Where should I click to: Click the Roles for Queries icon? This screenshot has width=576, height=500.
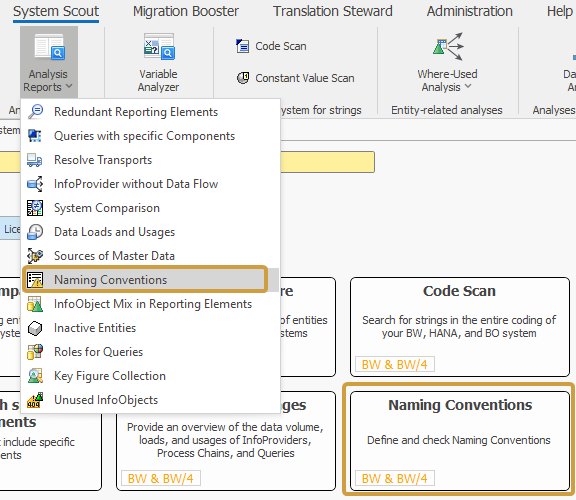[x=35, y=352]
